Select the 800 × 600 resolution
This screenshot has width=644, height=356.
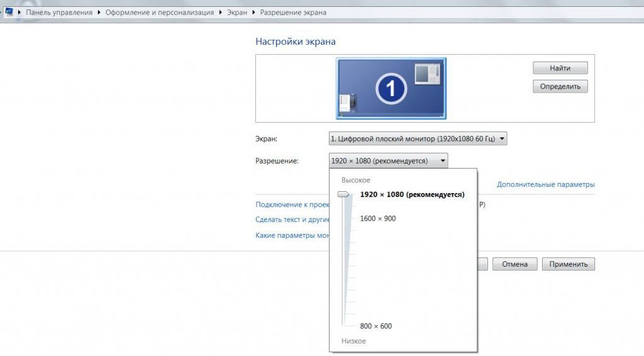376,326
